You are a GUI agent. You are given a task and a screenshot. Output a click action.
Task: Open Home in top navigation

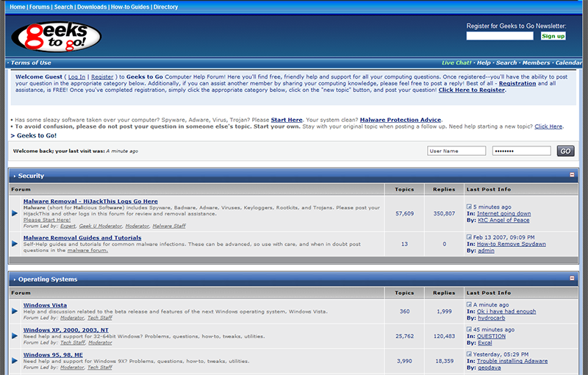[17, 7]
